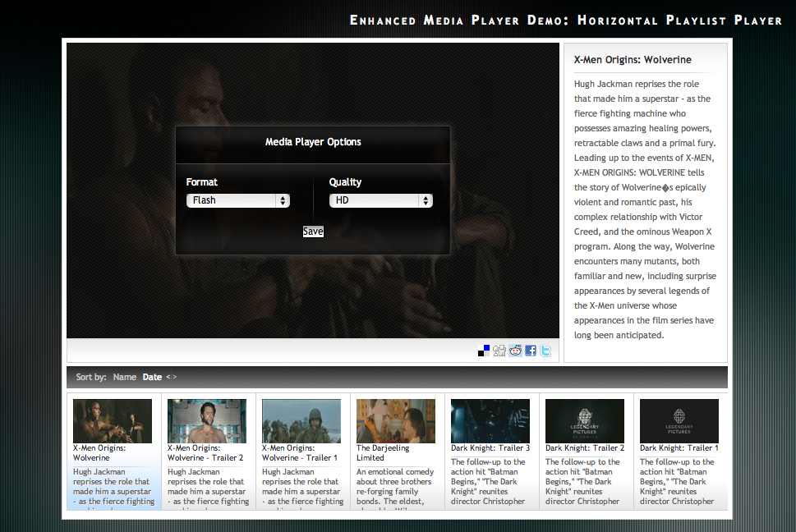Open X-Men Origins: Wolverine Trailer 1 thumbnail
The height and width of the screenshot is (532, 796).
(x=301, y=421)
